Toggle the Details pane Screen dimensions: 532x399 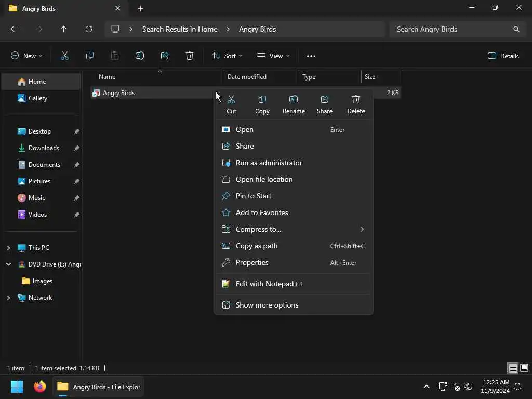tap(503, 56)
